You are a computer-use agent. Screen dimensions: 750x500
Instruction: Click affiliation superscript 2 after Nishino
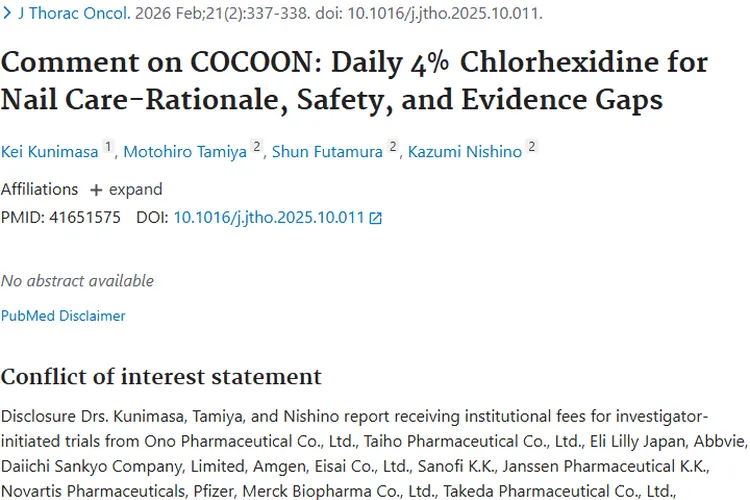(x=532, y=148)
